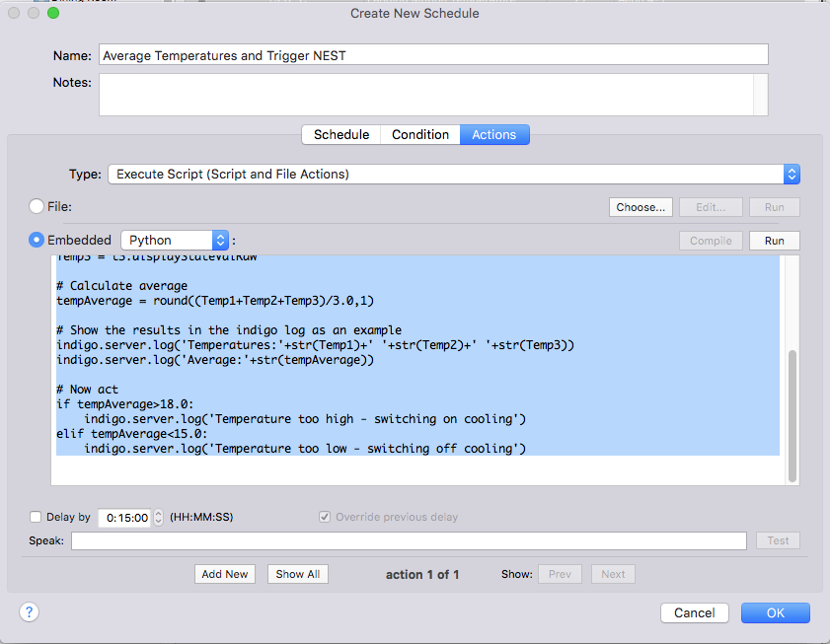Image resolution: width=830 pixels, height=644 pixels.
Task: Select the Embedded radio button
Action: 36,240
